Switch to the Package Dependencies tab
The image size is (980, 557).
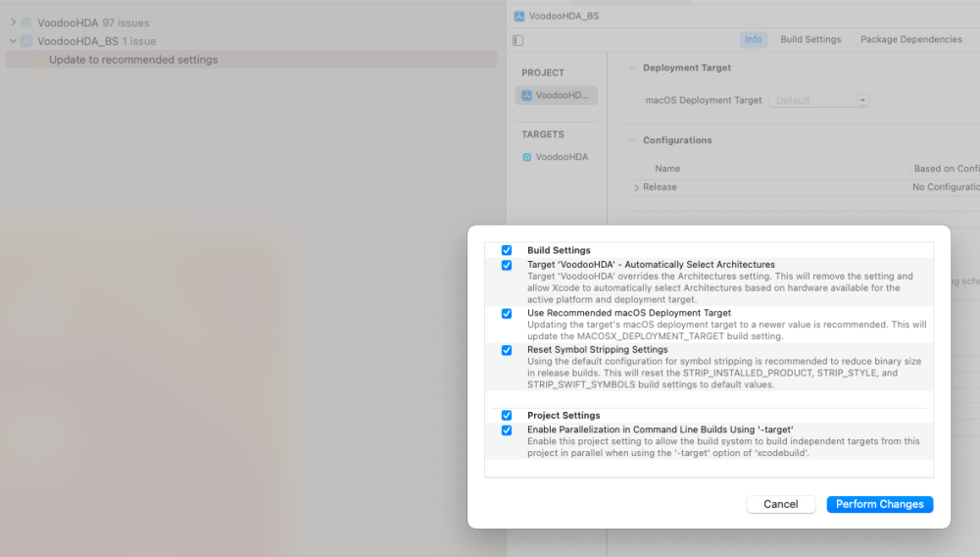point(911,39)
